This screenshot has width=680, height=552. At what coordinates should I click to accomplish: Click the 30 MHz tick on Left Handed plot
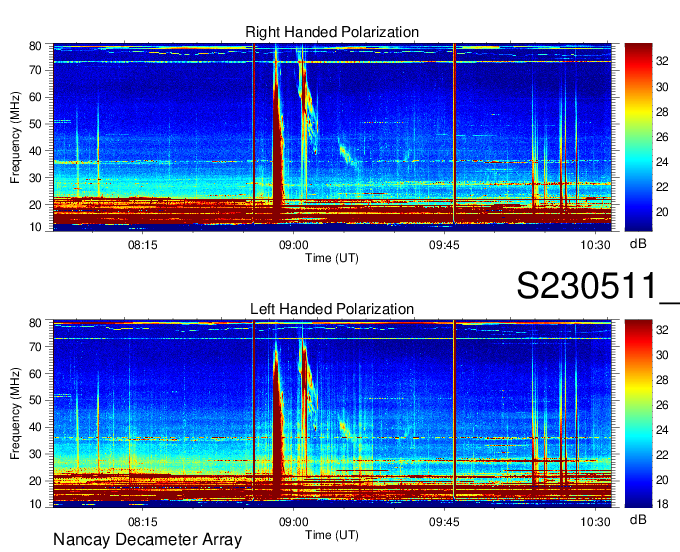(35, 454)
